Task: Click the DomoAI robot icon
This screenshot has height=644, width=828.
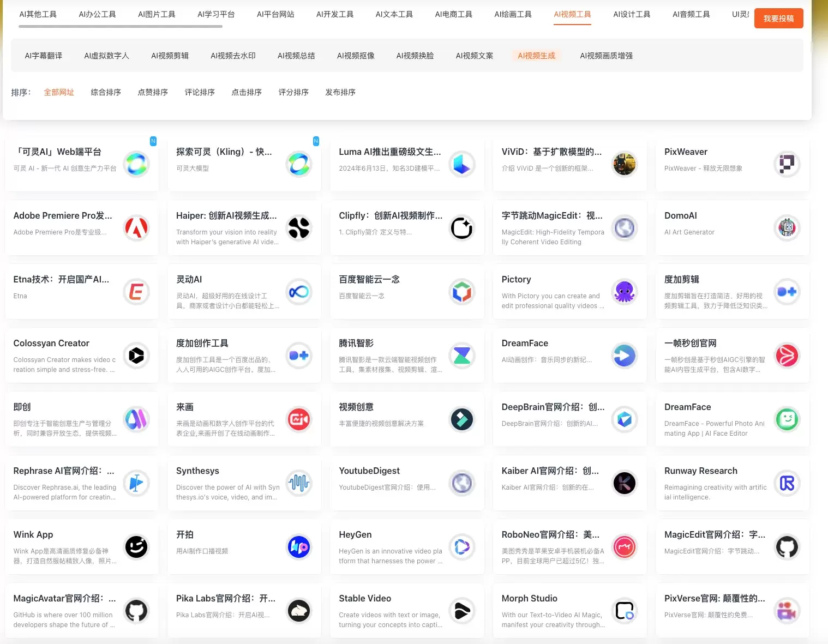Action: click(787, 228)
